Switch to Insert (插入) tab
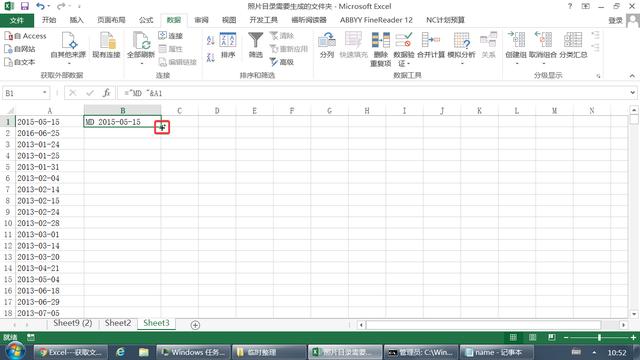The width and height of the screenshot is (640, 360). 76,20
